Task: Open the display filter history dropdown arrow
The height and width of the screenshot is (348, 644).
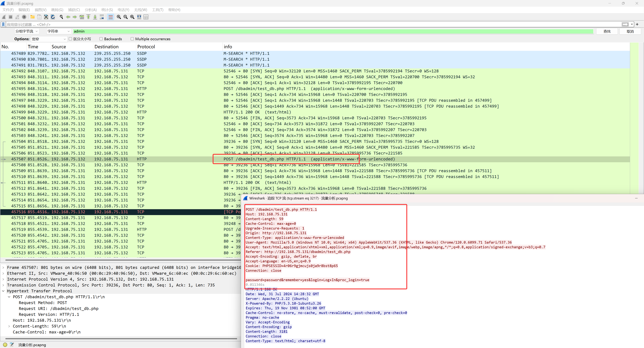Action: pos(632,24)
